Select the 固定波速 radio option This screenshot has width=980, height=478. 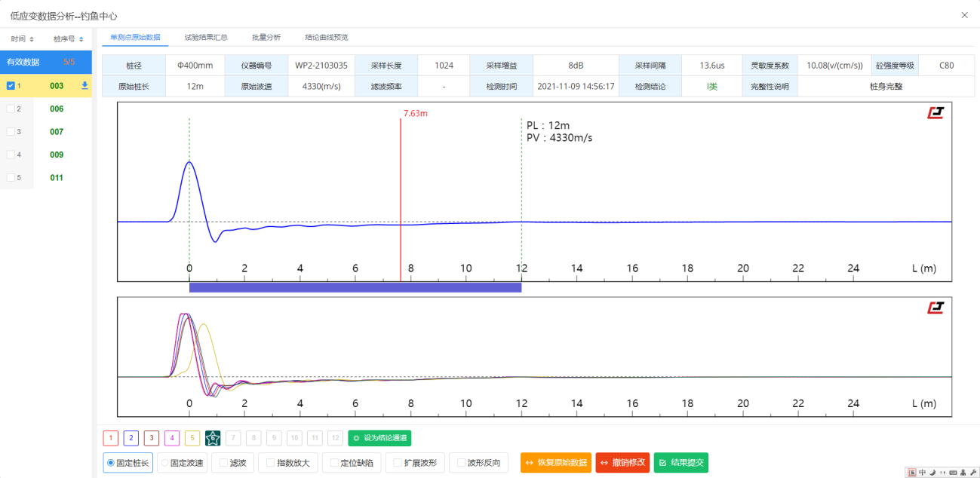click(x=183, y=463)
